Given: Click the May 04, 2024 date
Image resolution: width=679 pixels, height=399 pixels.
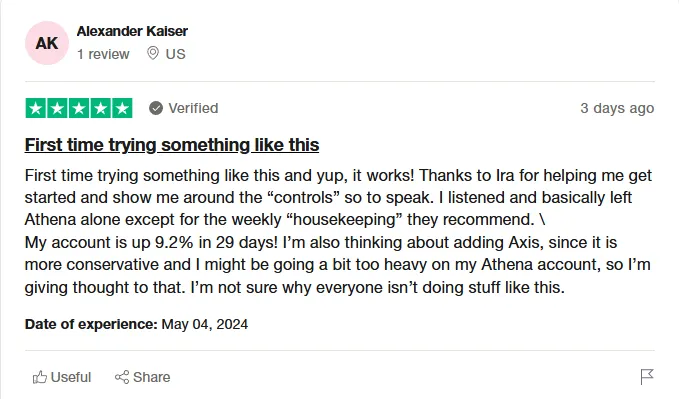Looking at the screenshot, I should tap(205, 324).
